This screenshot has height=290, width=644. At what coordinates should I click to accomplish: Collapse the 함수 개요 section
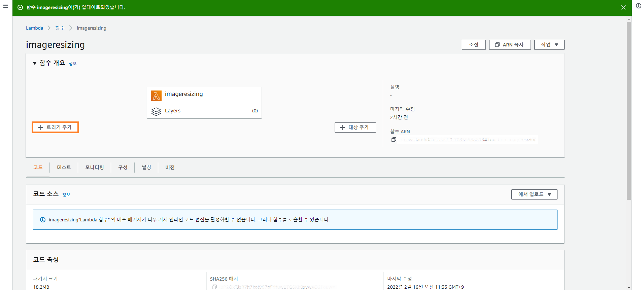point(34,63)
